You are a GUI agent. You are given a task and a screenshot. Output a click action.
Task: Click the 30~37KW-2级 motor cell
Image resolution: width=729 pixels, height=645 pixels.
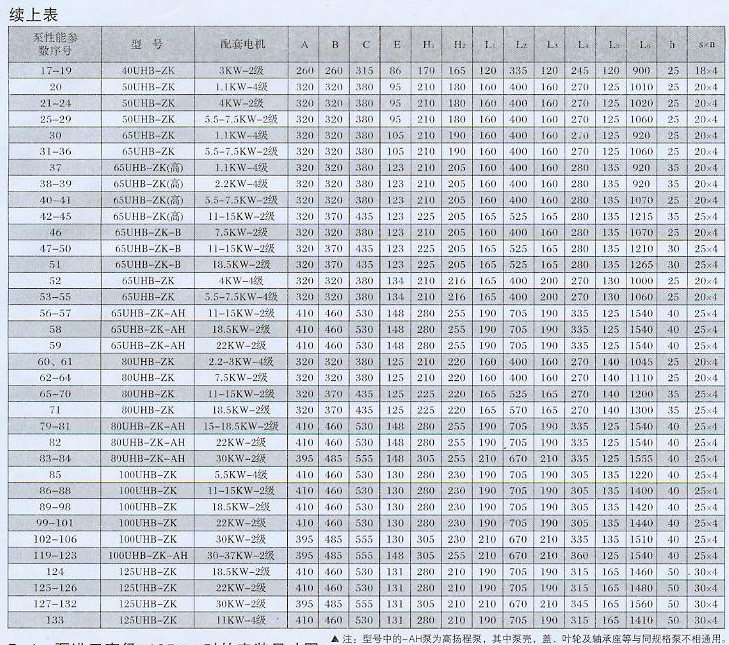coord(241,555)
